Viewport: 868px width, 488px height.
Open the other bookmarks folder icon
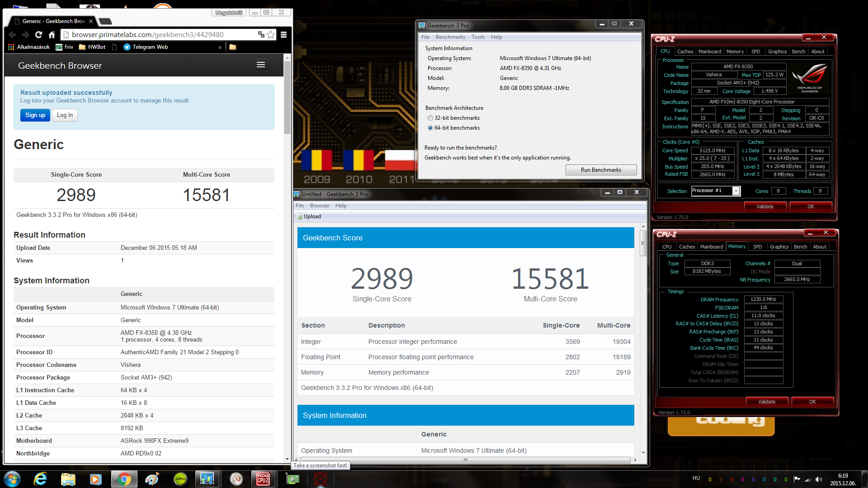pos(233,47)
